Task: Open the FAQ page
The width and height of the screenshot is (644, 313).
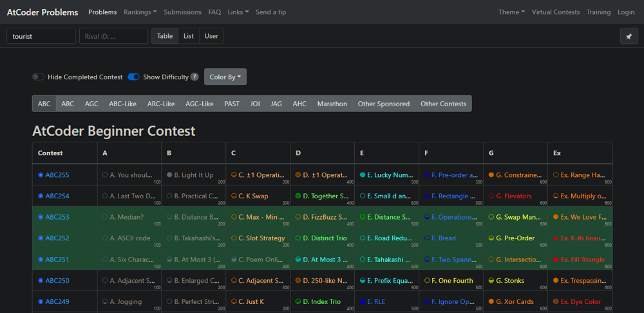Action: click(214, 12)
